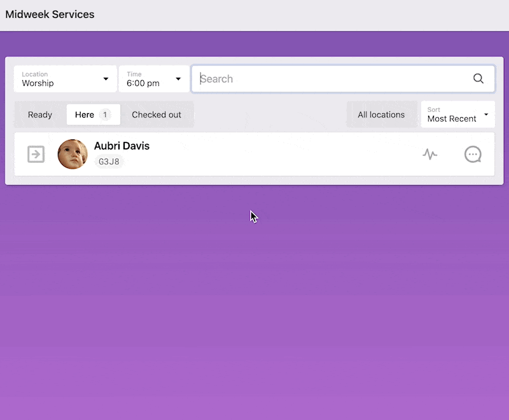Open the message bubble icon for Aubri Davis
Viewport: 509px width, 420px height.
tap(473, 154)
